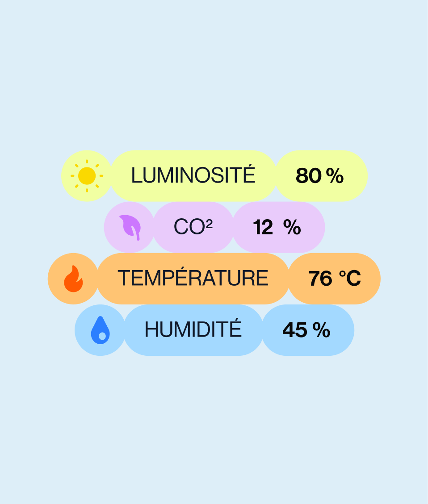Click the yellow sun icon
This screenshot has width=428, height=504.
87,176
